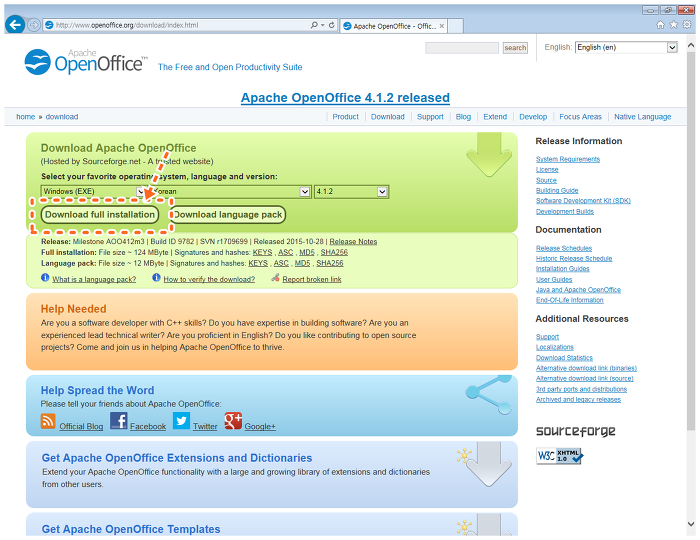Click the Historic Release Schedule link
This screenshot has height=540, width=700.
[x=574, y=258]
